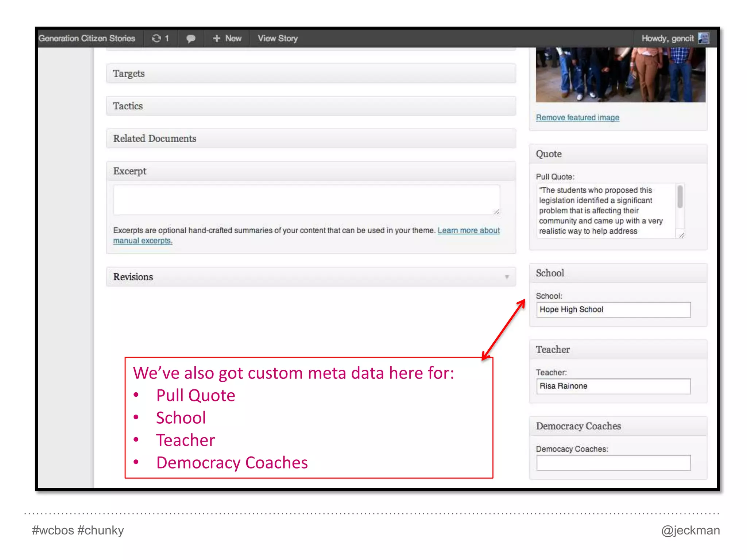Click the Remove featured image link
The image size is (747, 560).
point(577,117)
